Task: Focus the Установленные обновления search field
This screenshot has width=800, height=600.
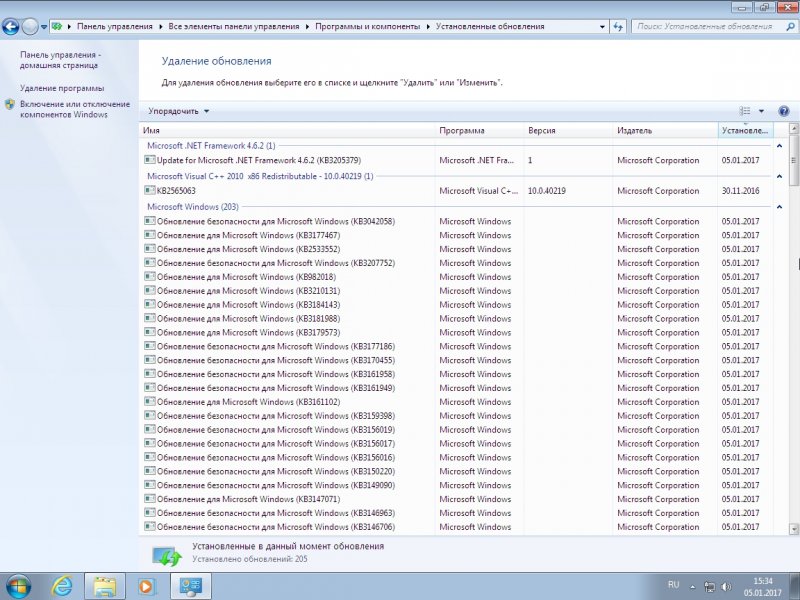Action: click(707, 27)
